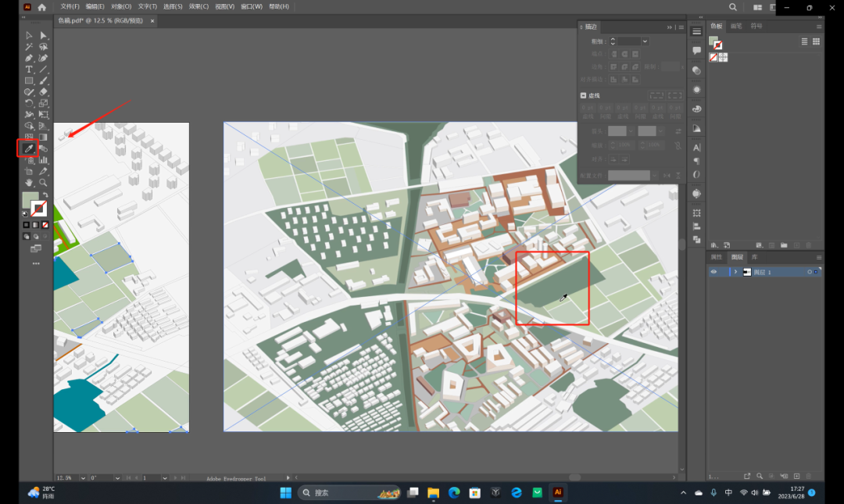Open the Character panel icon
This screenshot has height=504, width=844.
coord(696,148)
